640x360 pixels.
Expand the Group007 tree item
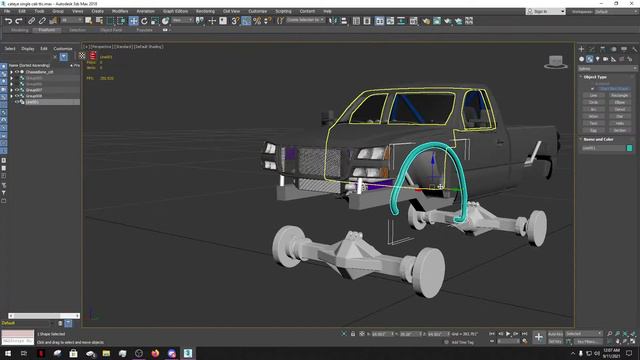(11, 90)
